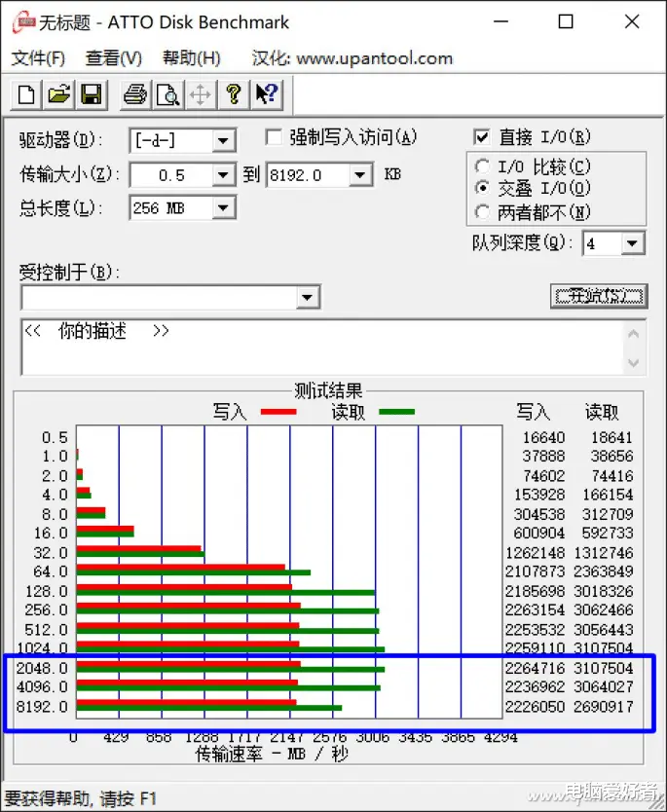Image resolution: width=667 pixels, height=812 pixels.
Task: Click the context help arrow-question icon
Action: click(267, 94)
